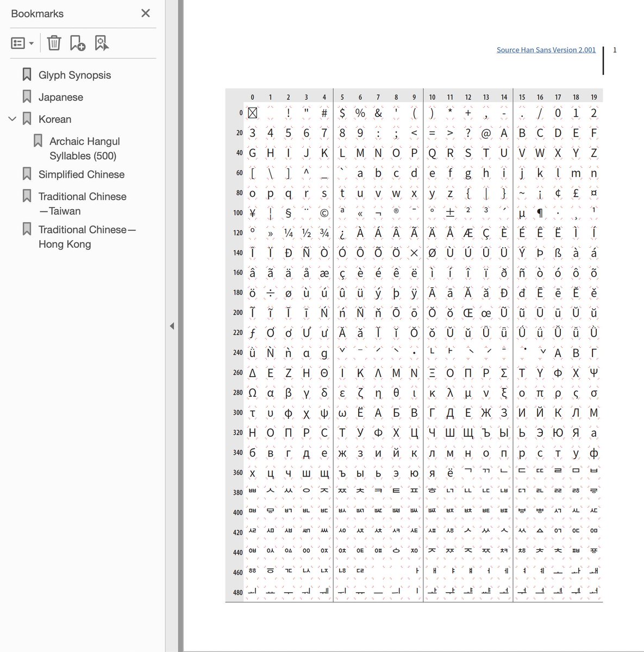The height and width of the screenshot is (652, 644).
Task: Hide the navigation pane with the side arrow
Action: [x=172, y=326]
